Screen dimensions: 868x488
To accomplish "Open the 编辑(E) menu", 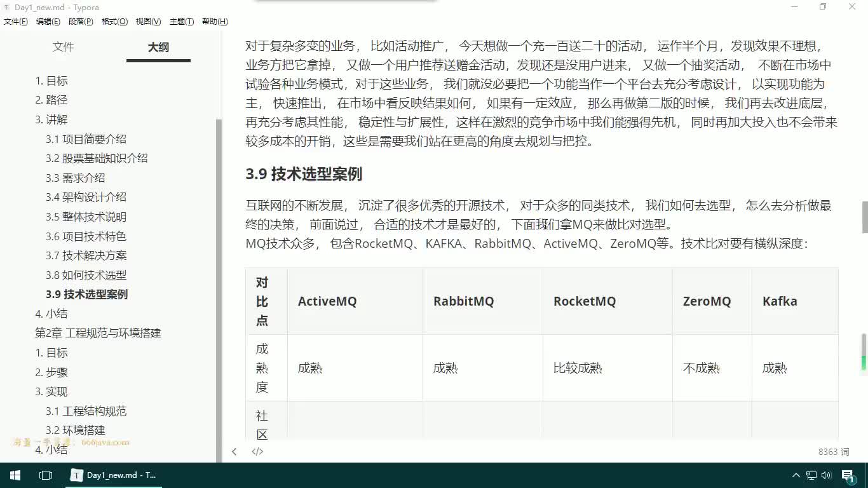I will (x=48, y=22).
